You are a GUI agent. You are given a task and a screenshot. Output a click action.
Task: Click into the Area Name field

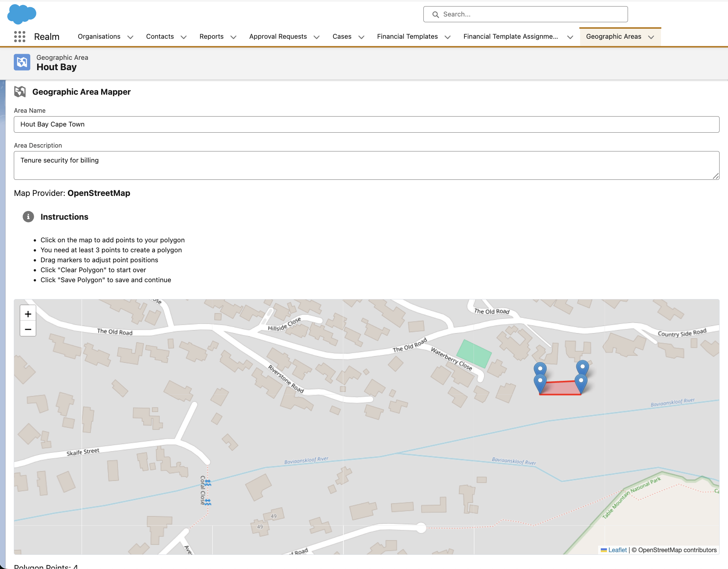(366, 124)
